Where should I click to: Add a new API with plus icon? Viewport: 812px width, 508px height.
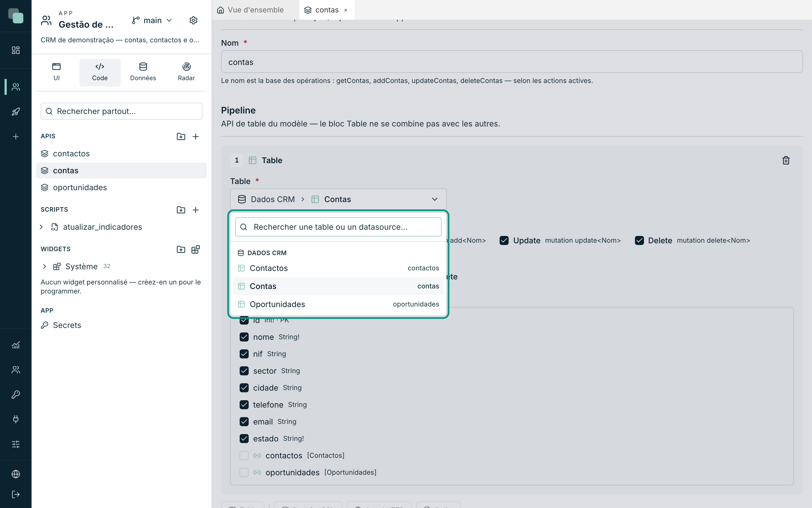click(x=196, y=136)
